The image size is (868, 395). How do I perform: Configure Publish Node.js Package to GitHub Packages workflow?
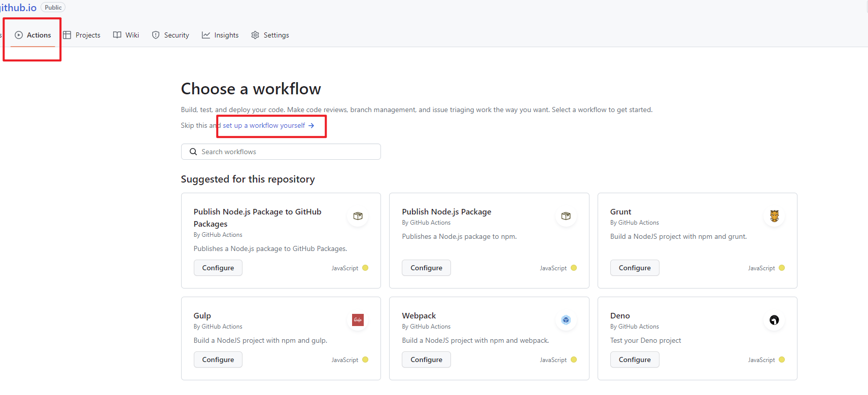click(x=218, y=268)
